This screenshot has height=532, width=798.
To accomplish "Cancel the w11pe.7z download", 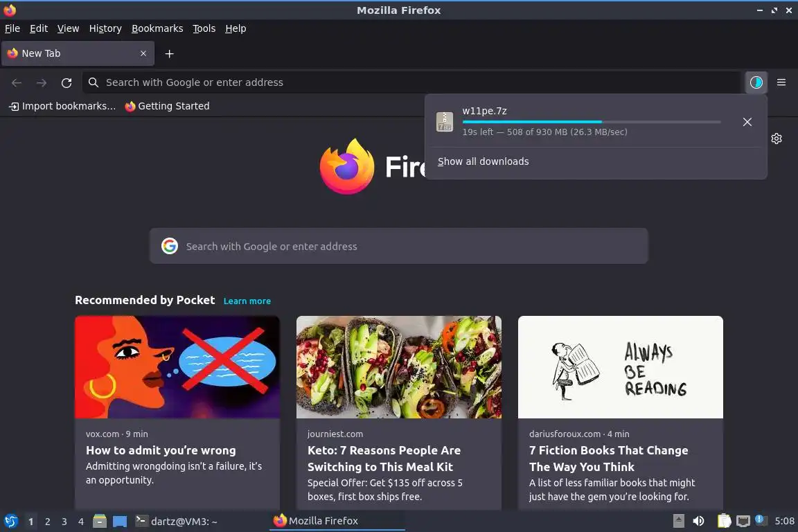I will 747,122.
